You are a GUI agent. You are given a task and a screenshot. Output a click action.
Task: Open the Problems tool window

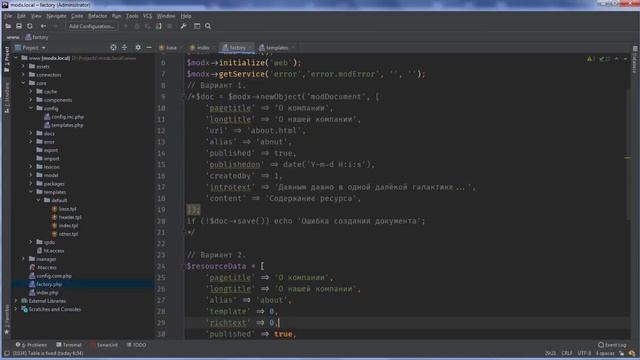pyautogui.click(x=31, y=345)
